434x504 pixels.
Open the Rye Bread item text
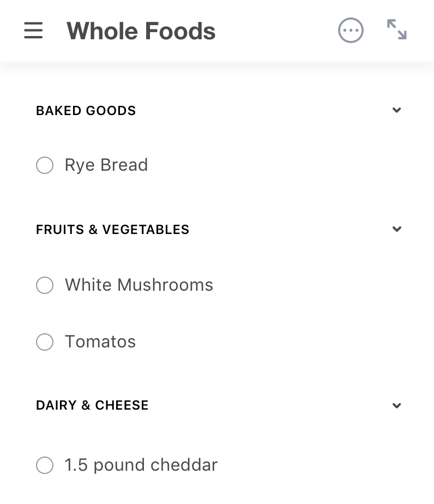[106, 165]
